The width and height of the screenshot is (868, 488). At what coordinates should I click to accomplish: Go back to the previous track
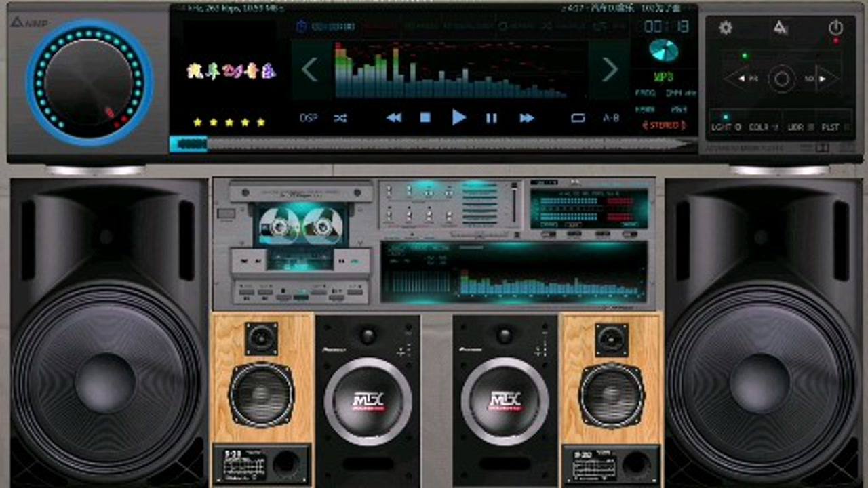pyautogui.click(x=393, y=118)
